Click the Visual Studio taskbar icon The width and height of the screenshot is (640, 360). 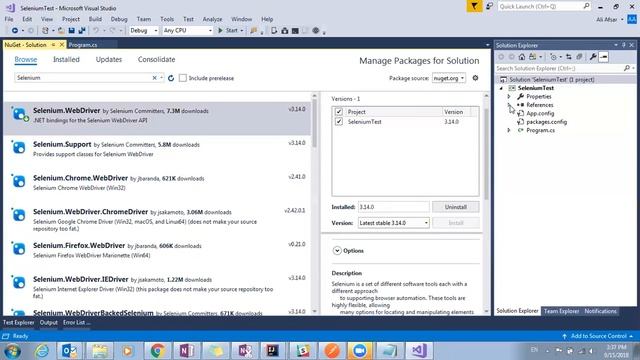pos(419,351)
